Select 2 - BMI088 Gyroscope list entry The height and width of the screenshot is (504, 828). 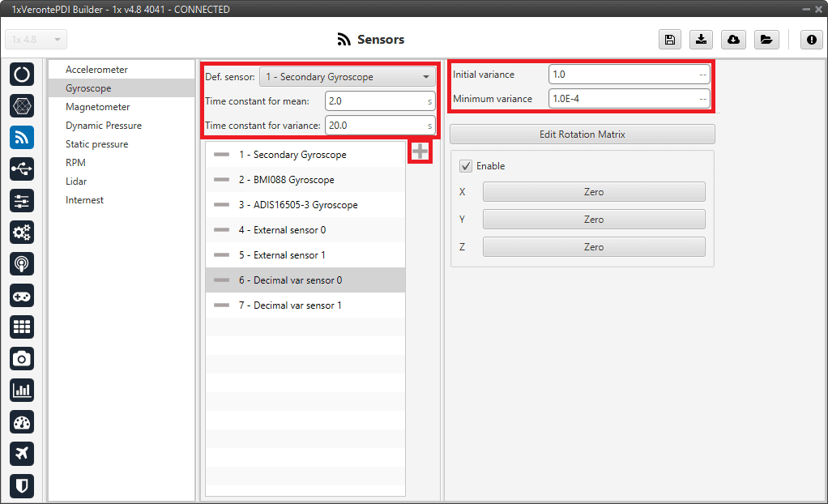(286, 180)
